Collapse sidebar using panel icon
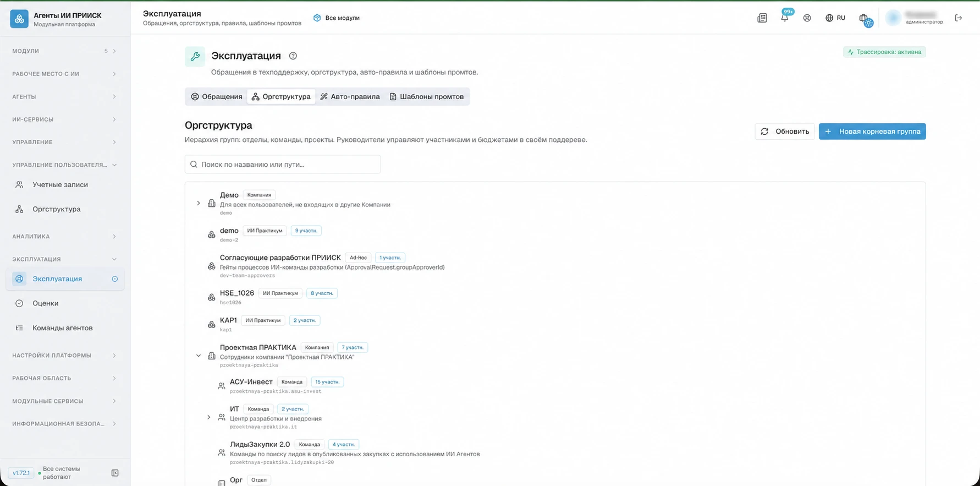This screenshot has height=486, width=980. (x=115, y=473)
